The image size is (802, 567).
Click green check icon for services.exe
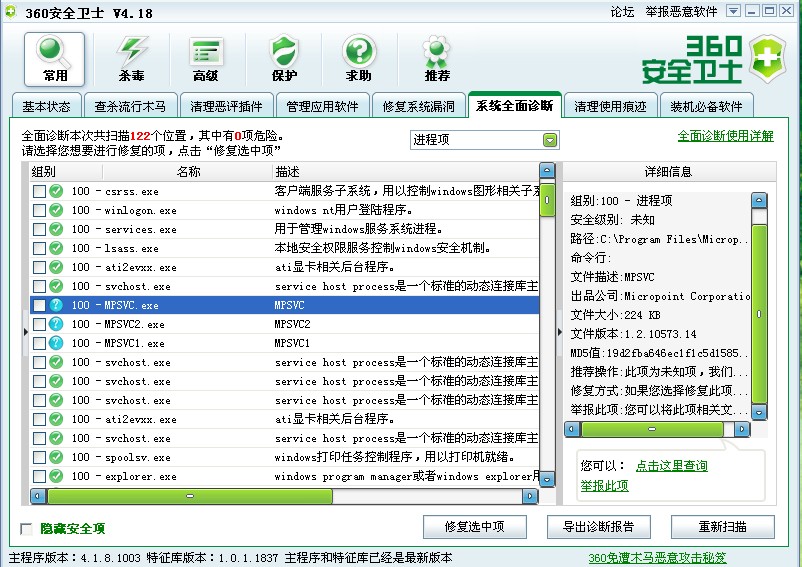(56, 229)
